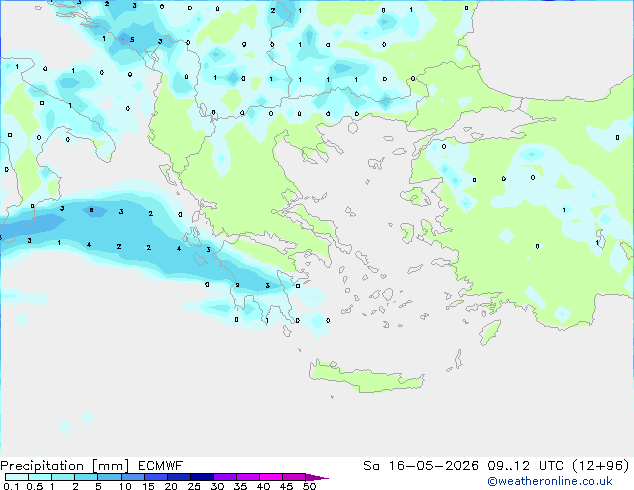Select the 30–35 mm purple legend box
This screenshot has width=634, height=490.
click(225, 477)
